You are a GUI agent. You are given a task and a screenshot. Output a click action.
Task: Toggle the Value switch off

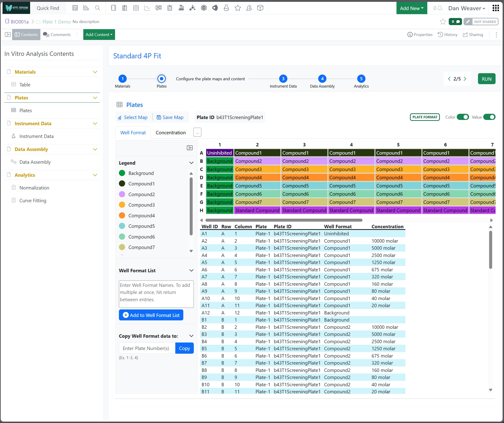point(489,117)
